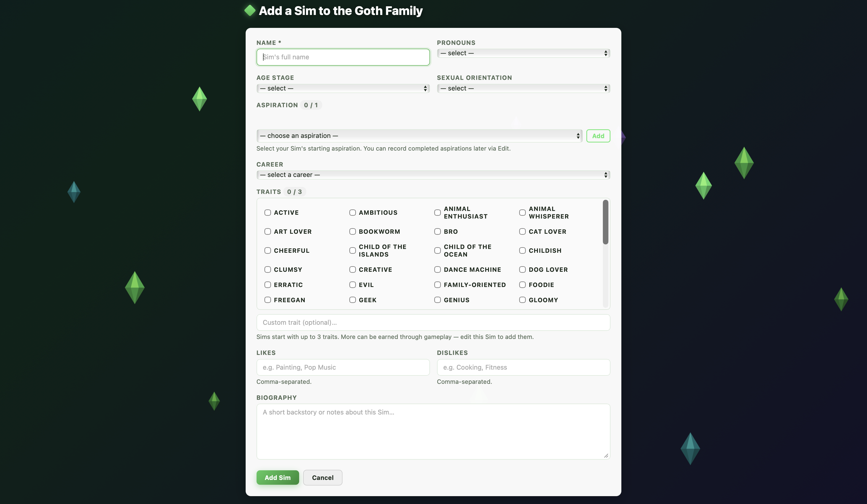Click the Likes input field
This screenshot has width=867, height=504.
pyautogui.click(x=343, y=367)
